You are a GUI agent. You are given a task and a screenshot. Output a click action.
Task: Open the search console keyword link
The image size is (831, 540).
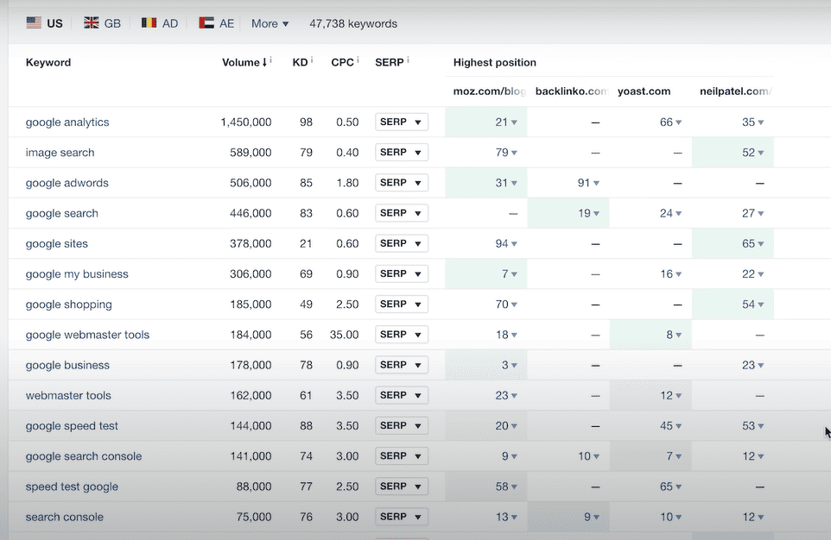click(65, 517)
